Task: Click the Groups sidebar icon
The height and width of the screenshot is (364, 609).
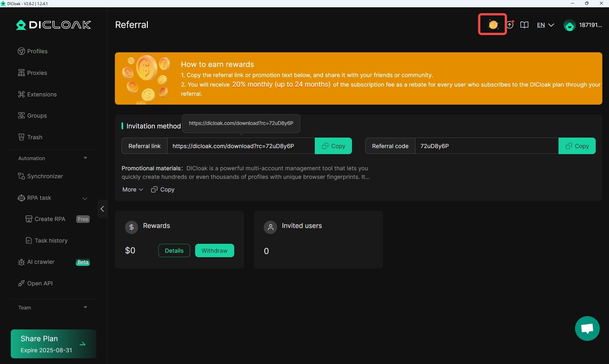Action: [x=21, y=116]
